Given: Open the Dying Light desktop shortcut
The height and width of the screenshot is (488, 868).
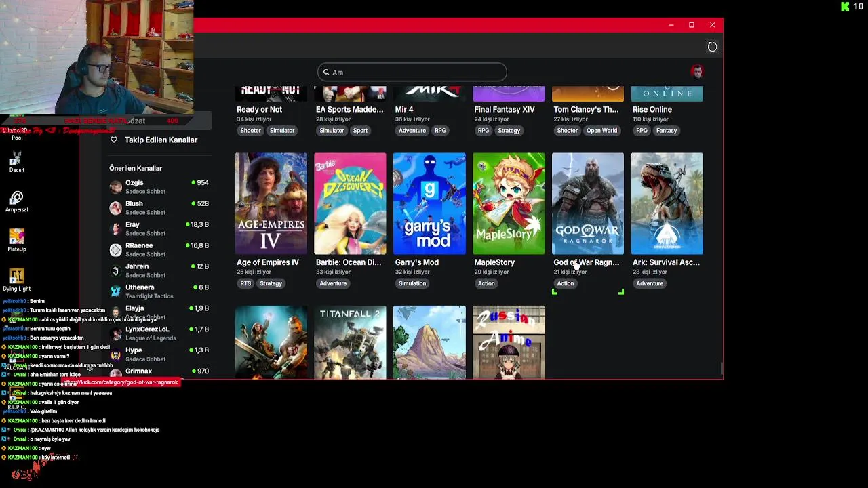Looking at the screenshot, I should pyautogui.click(x=17, y=280).
